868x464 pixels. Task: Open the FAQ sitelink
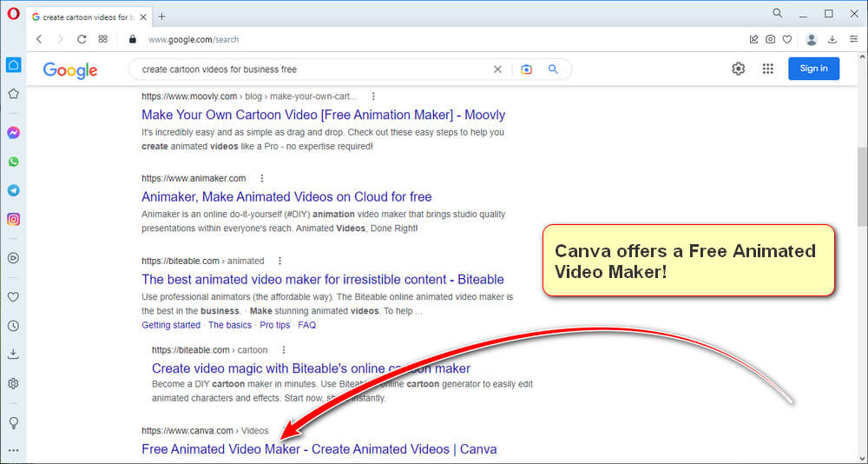click(x=306, y=325)
